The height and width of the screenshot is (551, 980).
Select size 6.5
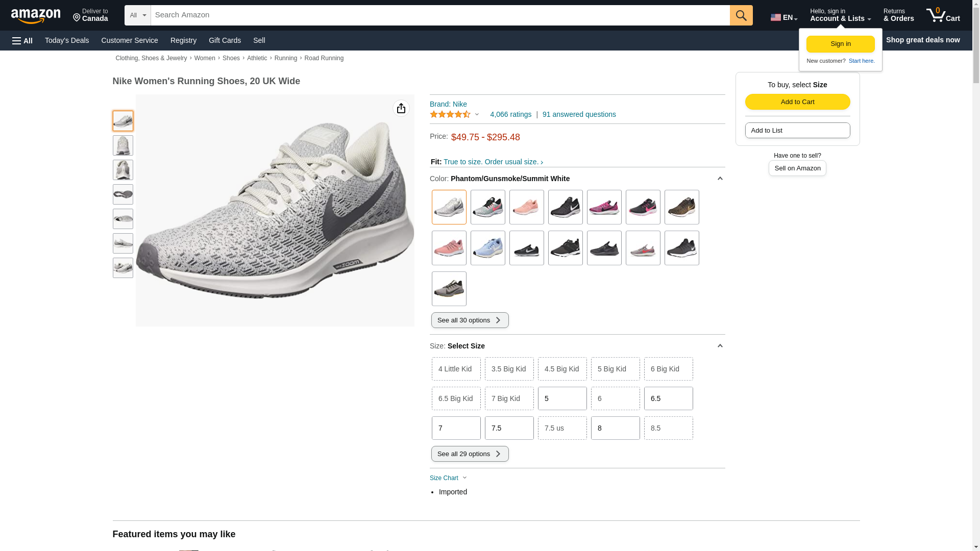point(668,398)
